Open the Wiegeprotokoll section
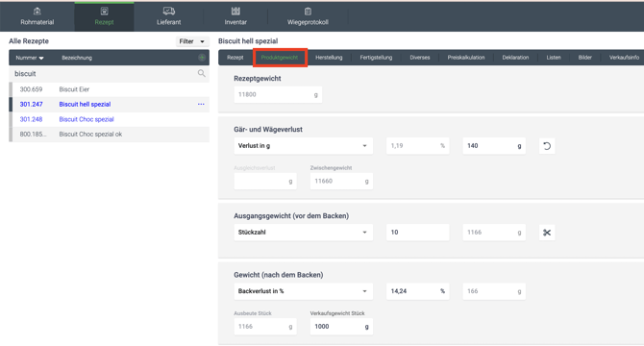The width and height of the screenshot is (644, 346). click(x=308, y=16)
